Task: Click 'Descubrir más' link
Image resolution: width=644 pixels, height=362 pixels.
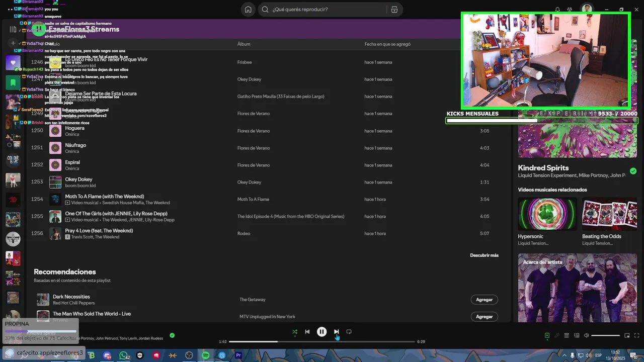Action: click(x=484, y=255)
